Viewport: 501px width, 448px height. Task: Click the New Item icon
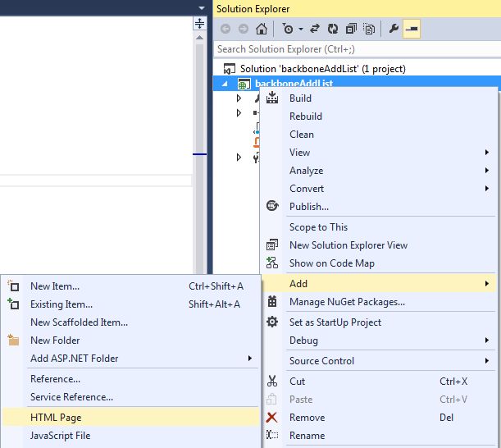tap(13, 286)
